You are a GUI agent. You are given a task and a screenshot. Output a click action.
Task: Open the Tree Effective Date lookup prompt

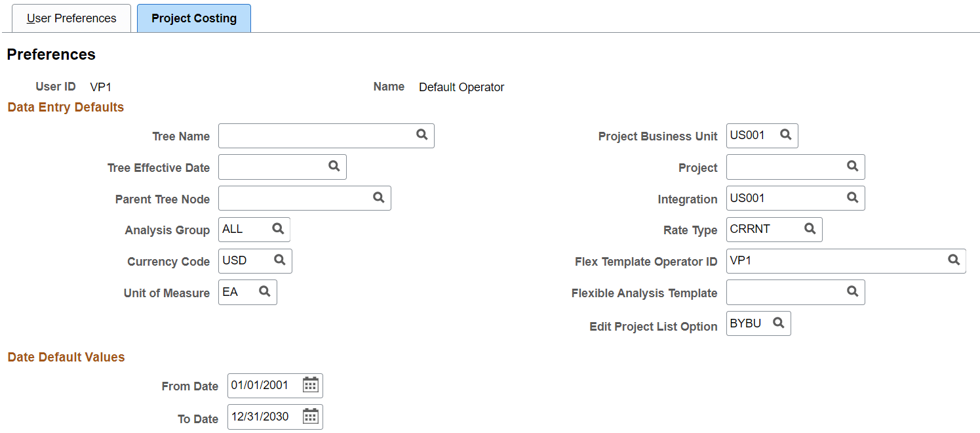click(334, 167)
